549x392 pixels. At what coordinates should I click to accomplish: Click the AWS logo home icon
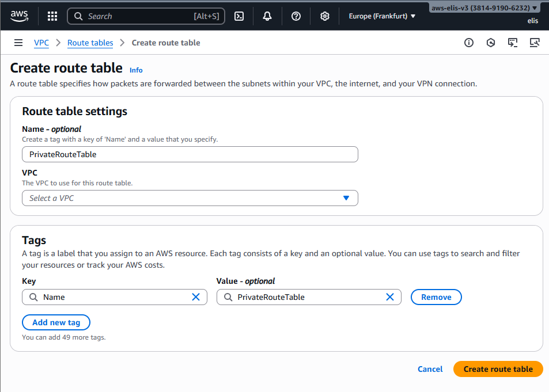(x=19, y=16)
